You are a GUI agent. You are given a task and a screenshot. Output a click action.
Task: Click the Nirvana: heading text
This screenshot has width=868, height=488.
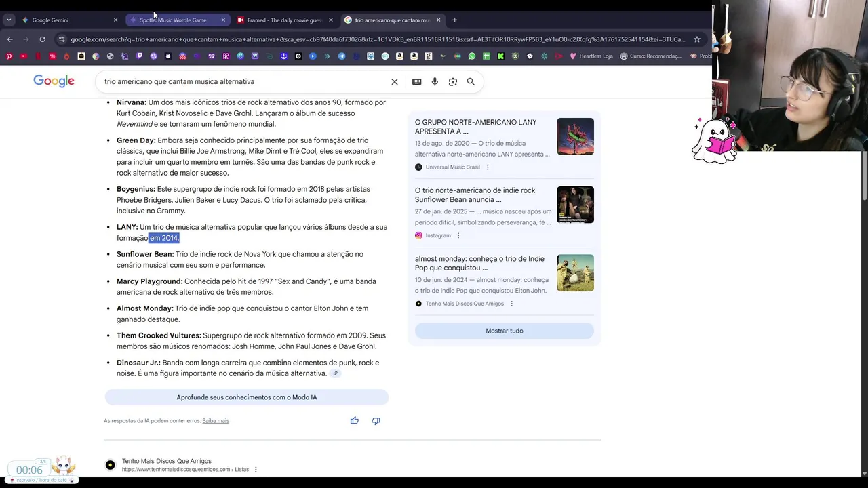click(x=132, y=102)
